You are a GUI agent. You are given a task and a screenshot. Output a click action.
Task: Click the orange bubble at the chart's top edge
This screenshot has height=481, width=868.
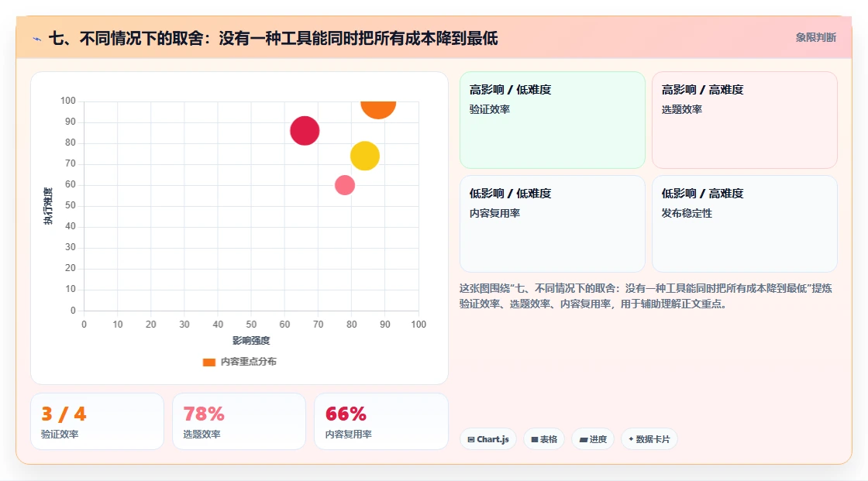tap(378, 109)
